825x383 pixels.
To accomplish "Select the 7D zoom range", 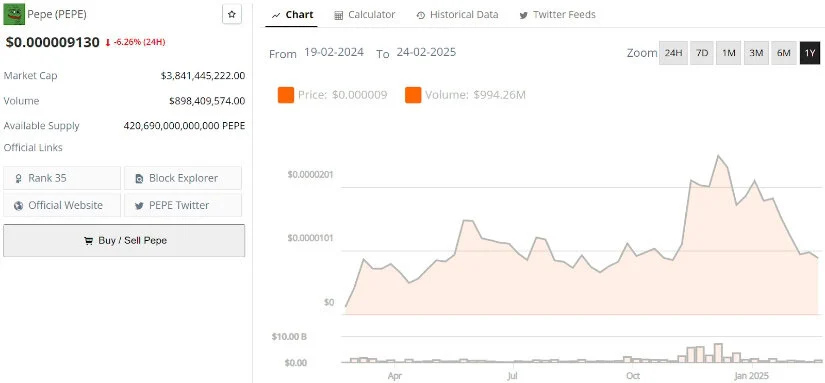I will coord(702,53).
